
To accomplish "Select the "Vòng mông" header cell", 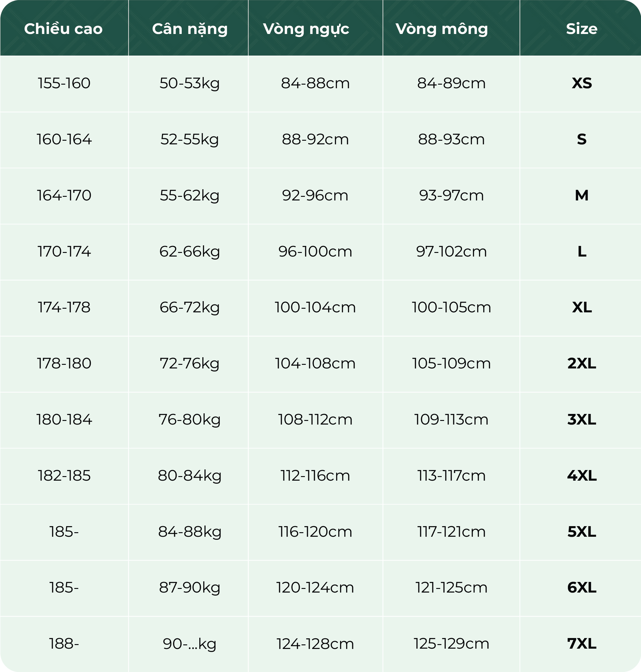I will pos(442,29).
